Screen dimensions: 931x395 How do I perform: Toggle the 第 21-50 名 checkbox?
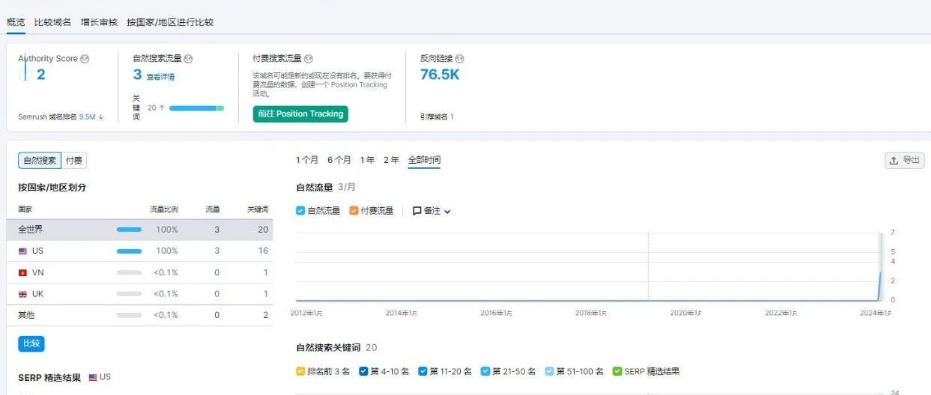[x=486, y=371]
